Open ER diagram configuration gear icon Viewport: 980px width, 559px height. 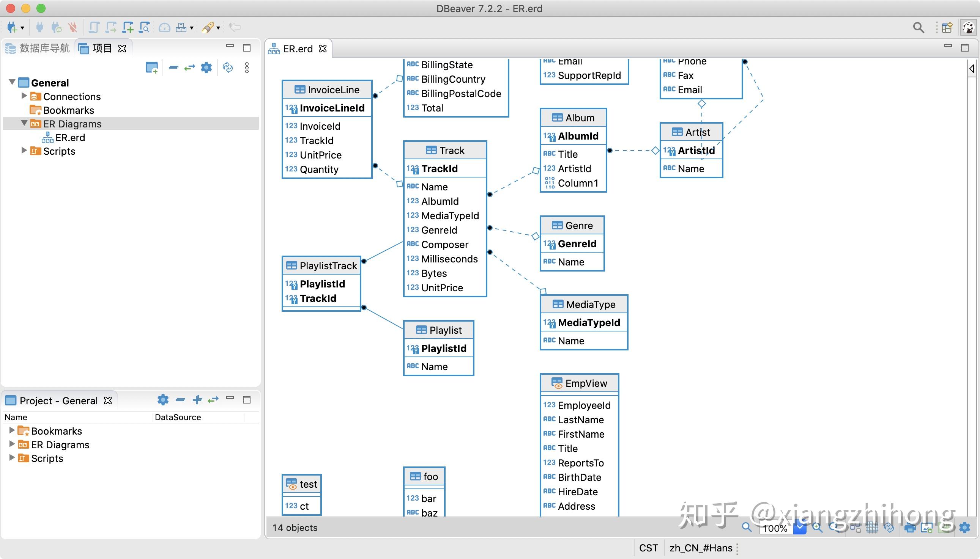965,528
